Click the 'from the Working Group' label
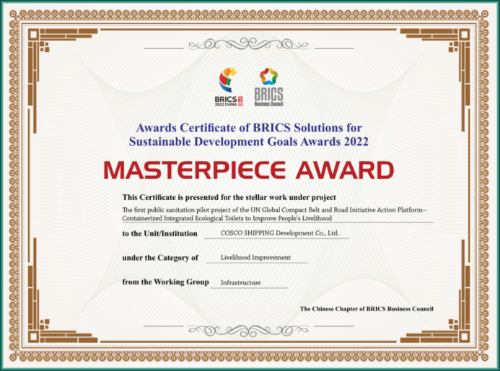 click(x=165, y=282)
